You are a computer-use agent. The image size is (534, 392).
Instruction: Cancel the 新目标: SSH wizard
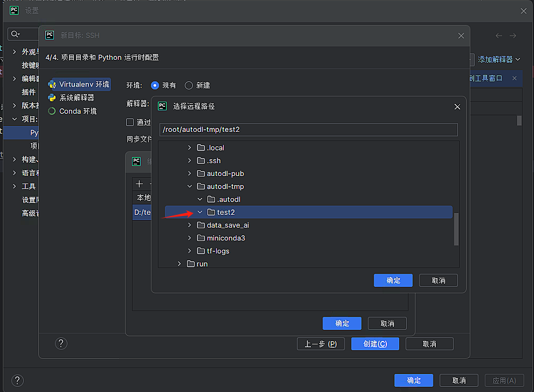point(429,344)
